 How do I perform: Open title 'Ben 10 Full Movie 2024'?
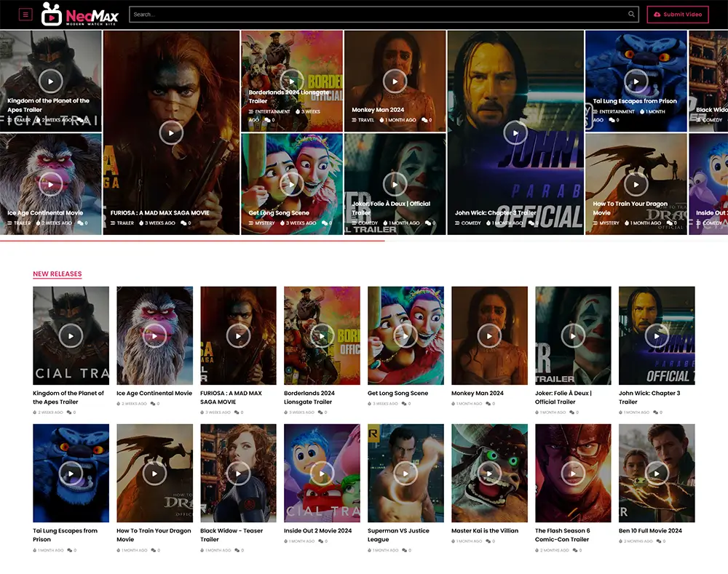tap(650, 530)
